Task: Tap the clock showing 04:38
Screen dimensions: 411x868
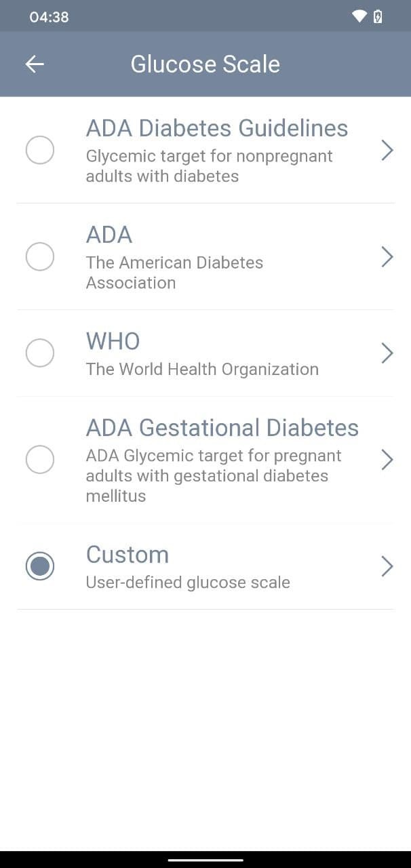Action: [x=49, y=17]
